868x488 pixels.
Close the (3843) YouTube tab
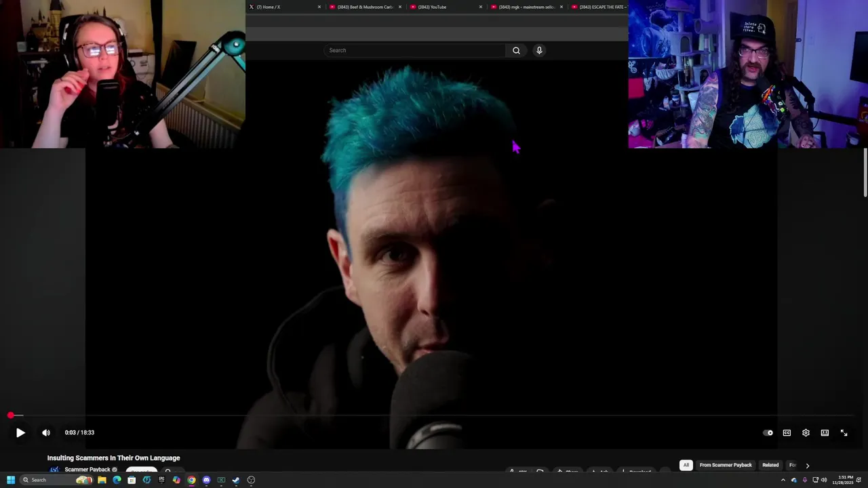pos(481,7)
